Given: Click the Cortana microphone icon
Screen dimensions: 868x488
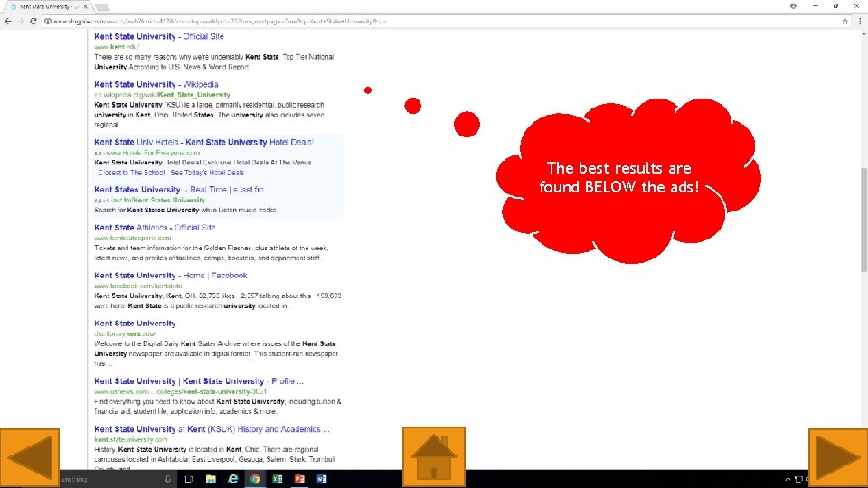Looking at the screenshot, I should [x=168, y=479].
